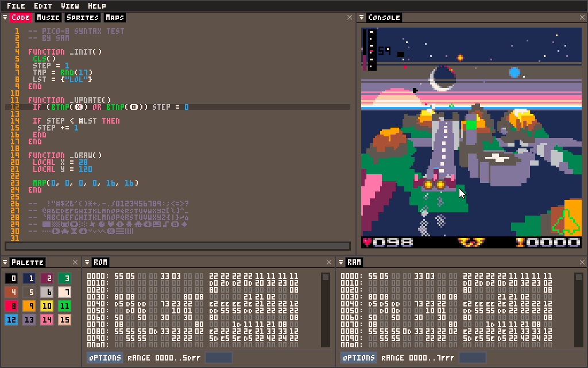The height and width of the screenshot is (368, 588).
Task: Select the Palette panel tab
Action: click(x=28, y=262)
